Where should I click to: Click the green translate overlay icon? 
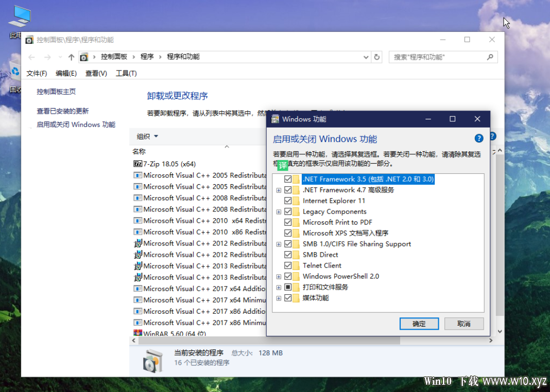283,165
